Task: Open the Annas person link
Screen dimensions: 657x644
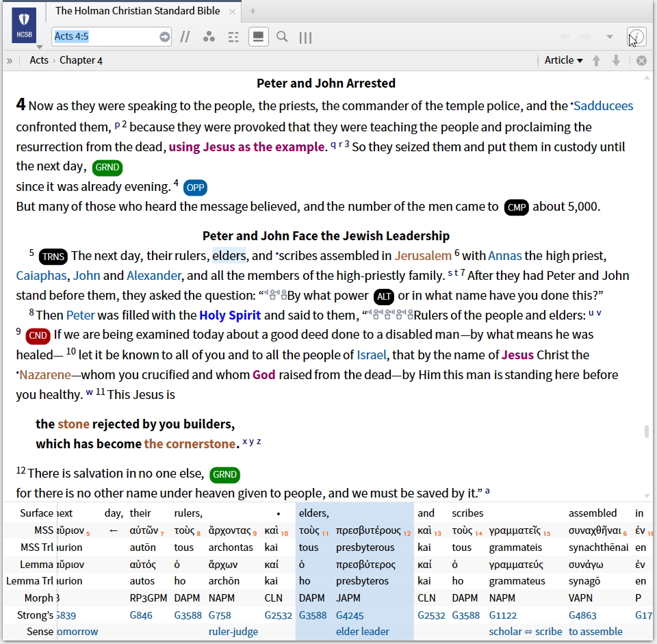Action: (x=505, y=255)
